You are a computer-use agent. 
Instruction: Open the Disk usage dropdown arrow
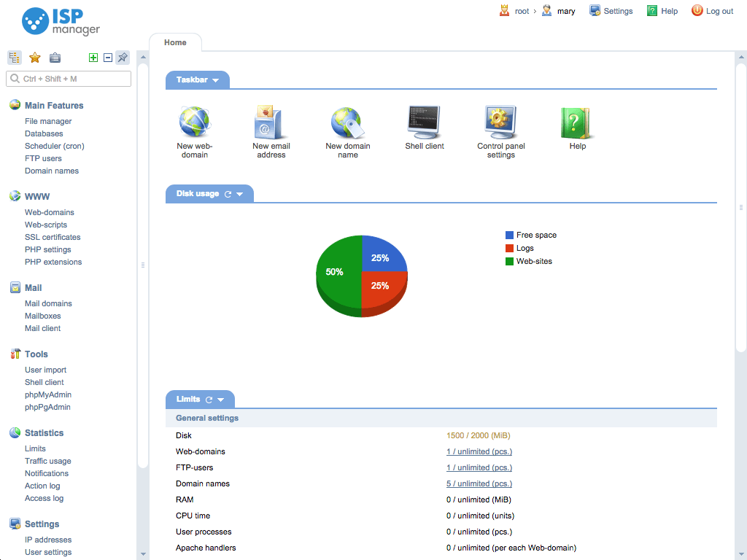[240, 194]
